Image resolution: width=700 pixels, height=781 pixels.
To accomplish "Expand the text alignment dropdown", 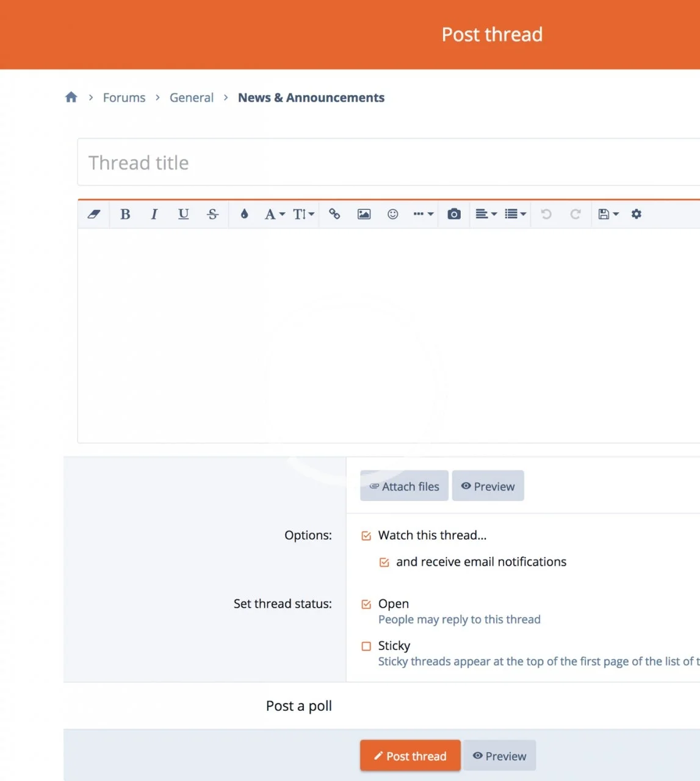I will [x=486, y=214].
